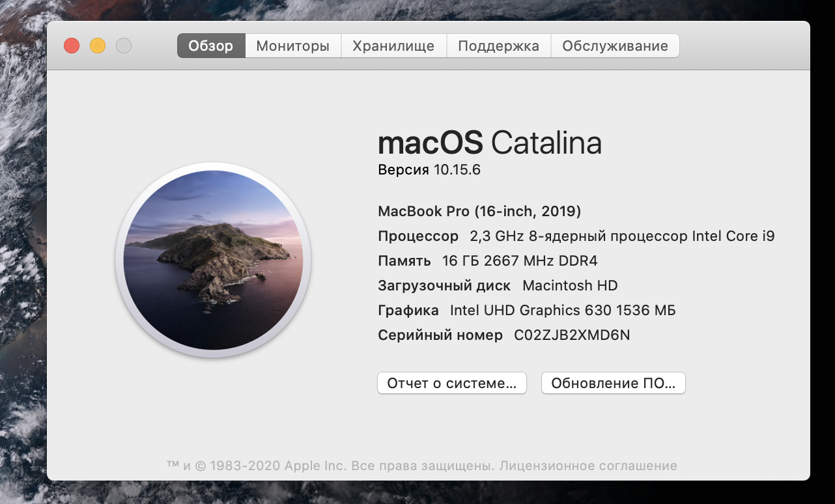Image resolution: width=835 pixels, height=504 pixels.
Task: Click the serial number C02ZJB2XMD6N
Action: click(572, 335)
